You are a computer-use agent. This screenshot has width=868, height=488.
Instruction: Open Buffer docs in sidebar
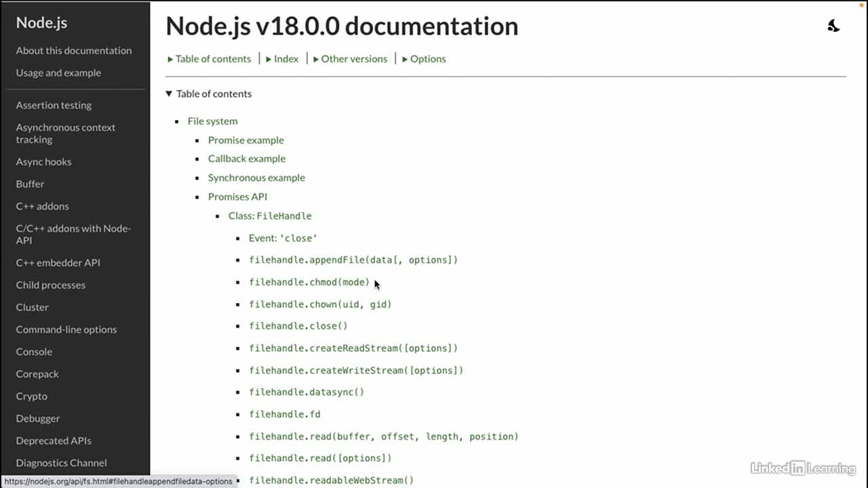30,184
